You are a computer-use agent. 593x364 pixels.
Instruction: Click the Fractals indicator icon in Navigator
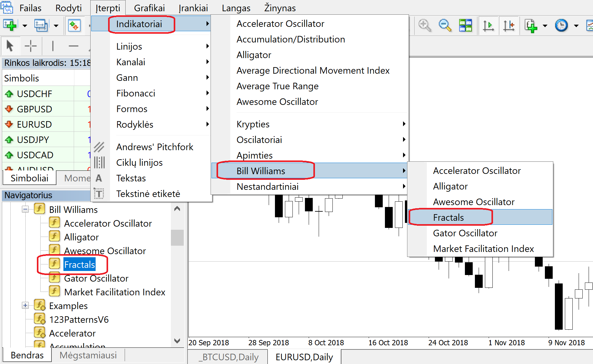coord(54,264)
